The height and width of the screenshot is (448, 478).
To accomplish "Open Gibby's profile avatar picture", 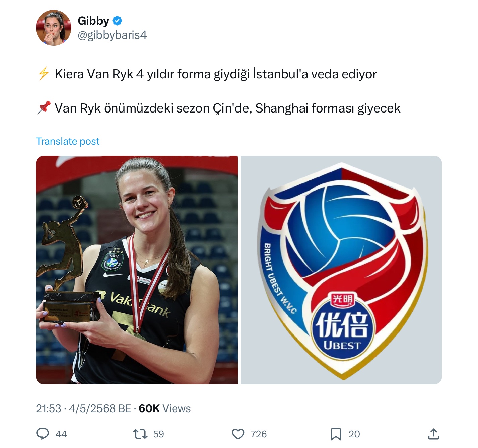I will click(54, 28).
